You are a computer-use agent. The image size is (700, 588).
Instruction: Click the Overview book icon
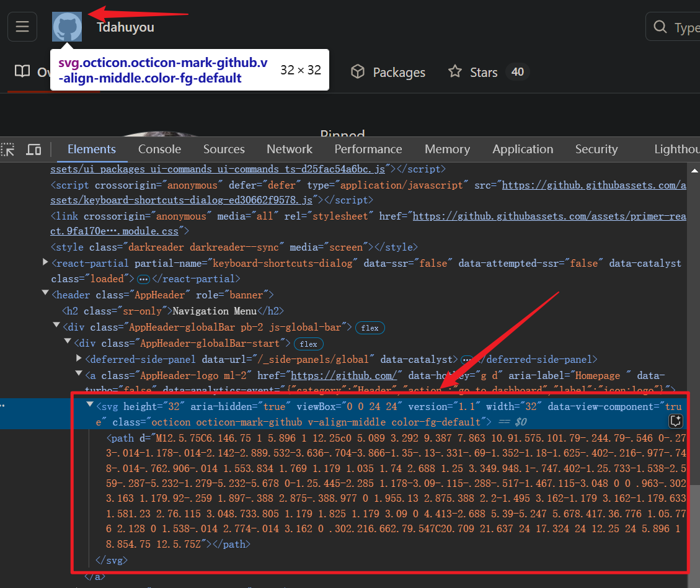(22, 71)
